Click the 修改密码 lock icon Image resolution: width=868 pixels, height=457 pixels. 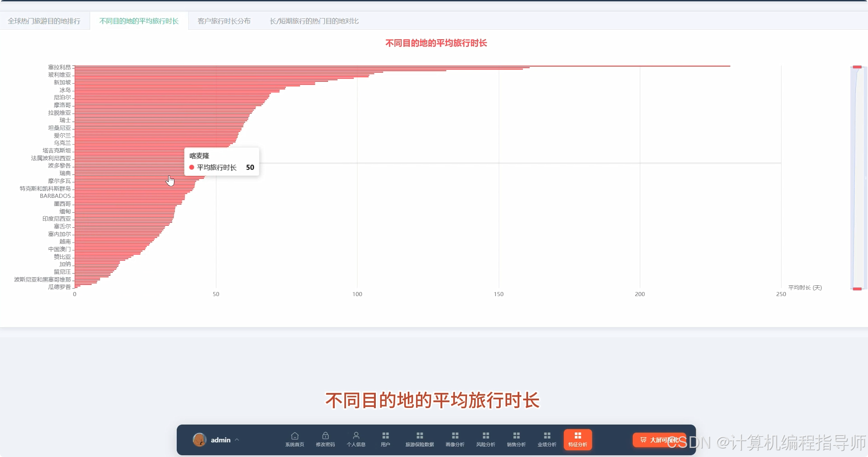[325, 439]
